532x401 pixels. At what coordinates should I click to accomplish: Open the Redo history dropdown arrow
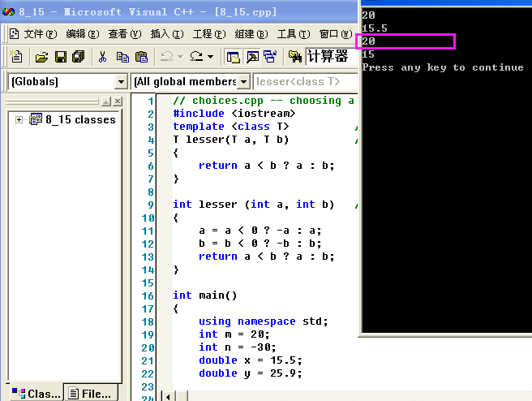tap(211, 57)
